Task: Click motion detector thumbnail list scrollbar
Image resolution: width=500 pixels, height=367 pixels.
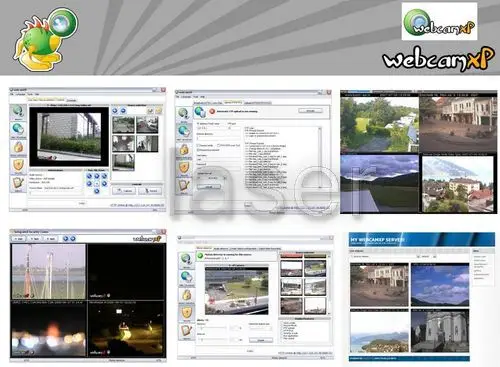Action: pos(329,285)
